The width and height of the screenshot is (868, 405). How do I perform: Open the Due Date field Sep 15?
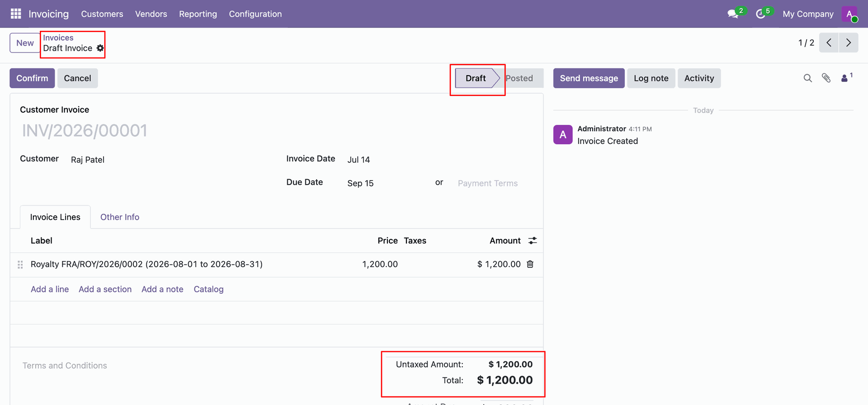(360, 183)
